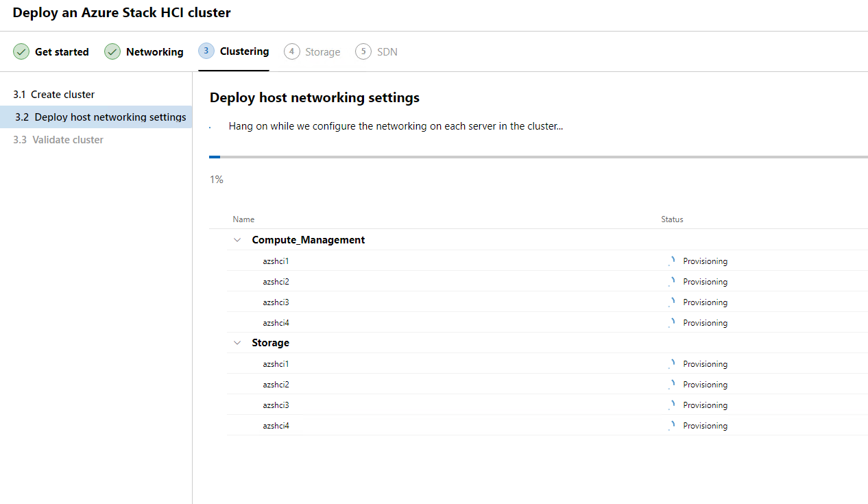The height and width of the screenshot is (504, 868).
Task: Collapse the Compute_Management group
Action: [x=238, y=240]
